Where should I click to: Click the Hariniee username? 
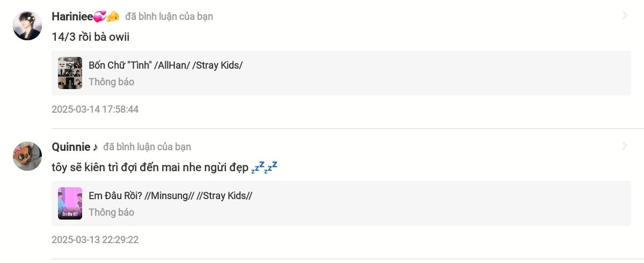pyautogui.click(x=72, y=16)
